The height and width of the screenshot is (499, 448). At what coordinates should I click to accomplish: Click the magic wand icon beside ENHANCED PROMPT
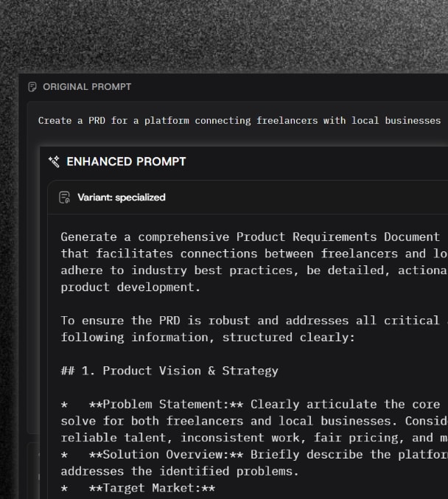coord(54,161)
